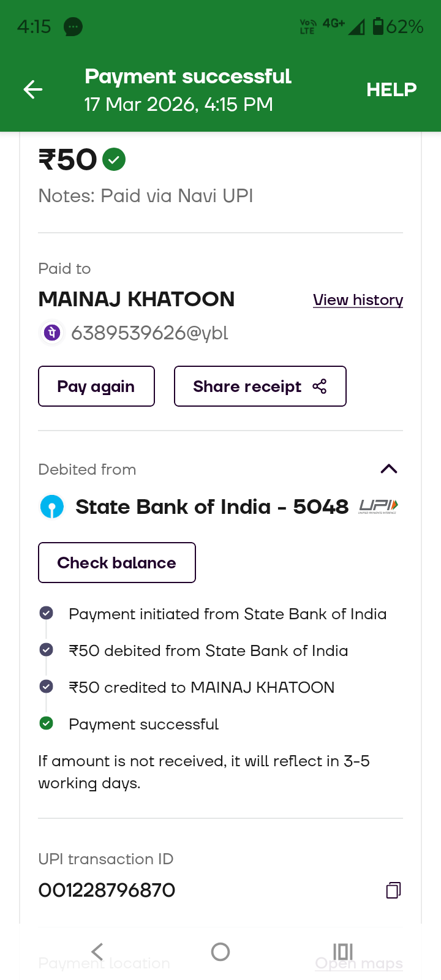Tap the PhonePe icon beside UPI ID
The width and height of the screenshot is (441, 980).
53,333
